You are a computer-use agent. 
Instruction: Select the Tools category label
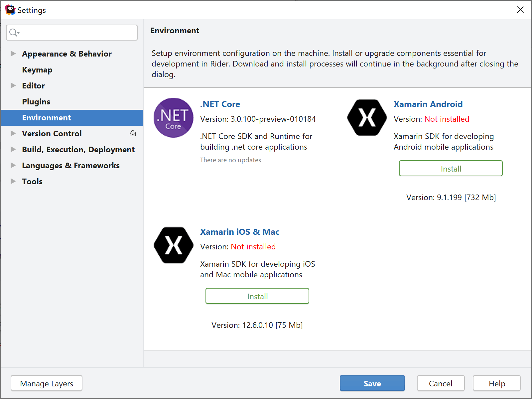pyautogui.click(x=32, y=182)
